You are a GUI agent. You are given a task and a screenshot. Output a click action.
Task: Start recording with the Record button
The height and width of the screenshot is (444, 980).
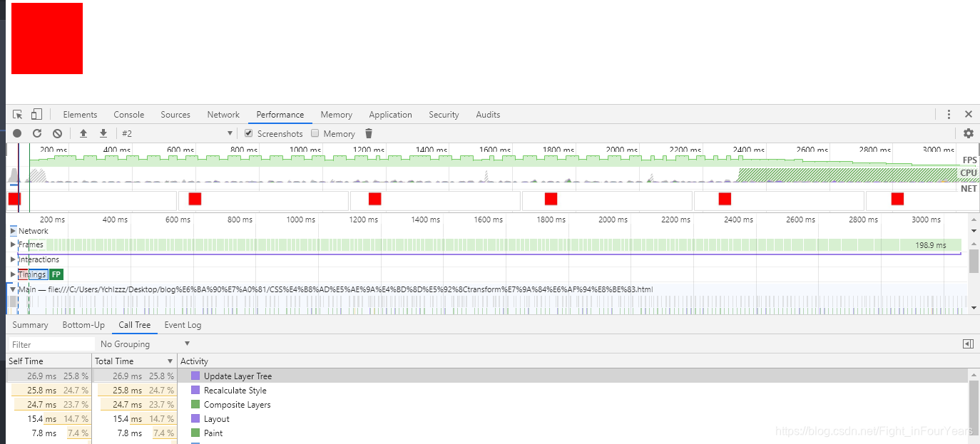click(17, 133)
